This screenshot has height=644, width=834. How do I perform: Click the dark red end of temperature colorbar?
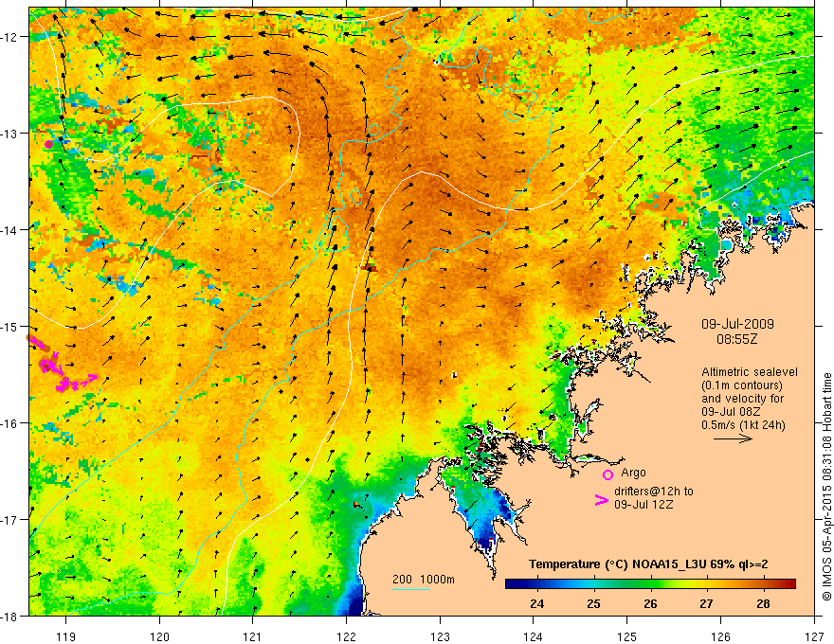click(789, 583)
